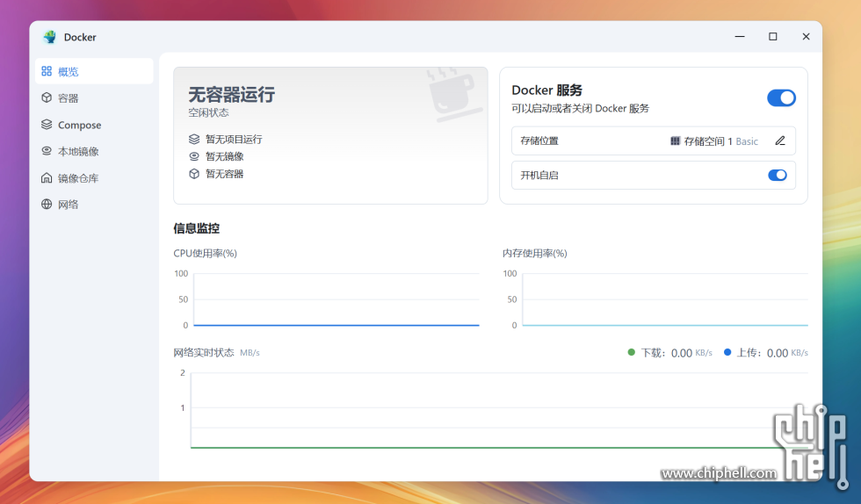Open the 概览 overview page
Screen dimensions: 861x504
(94, 71)
